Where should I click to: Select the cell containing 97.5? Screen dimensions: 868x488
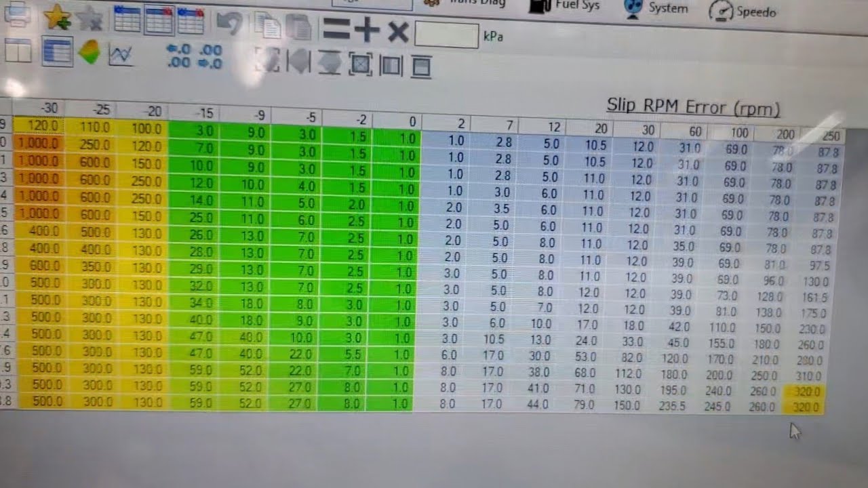point(812,266)
